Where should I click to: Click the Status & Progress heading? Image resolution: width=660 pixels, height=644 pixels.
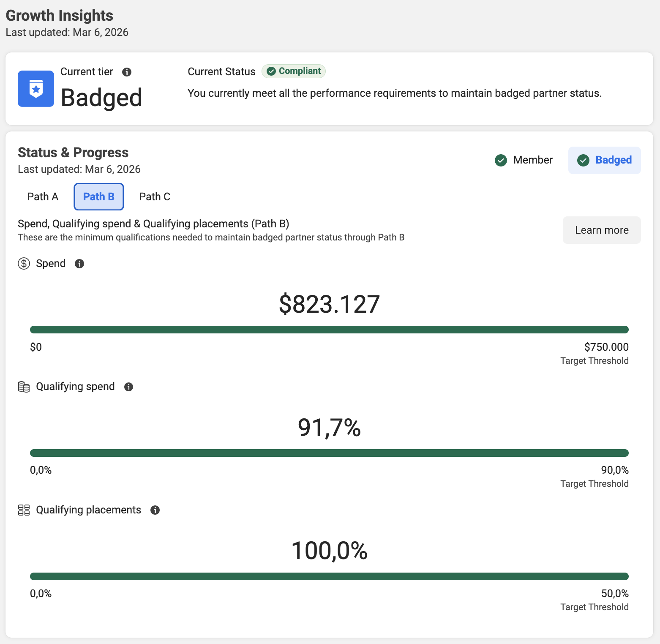click(73, 153)
